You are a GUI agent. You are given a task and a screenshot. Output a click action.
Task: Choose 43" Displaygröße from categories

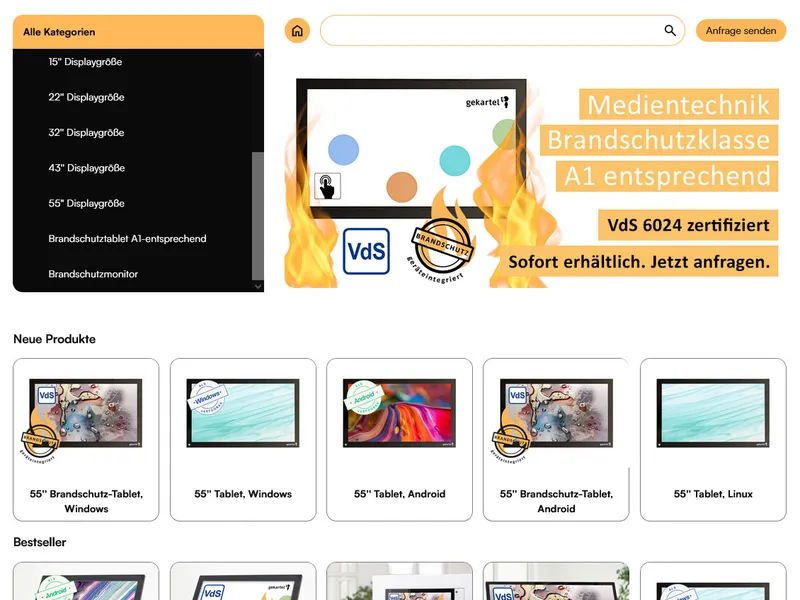[x=86, y=168]
